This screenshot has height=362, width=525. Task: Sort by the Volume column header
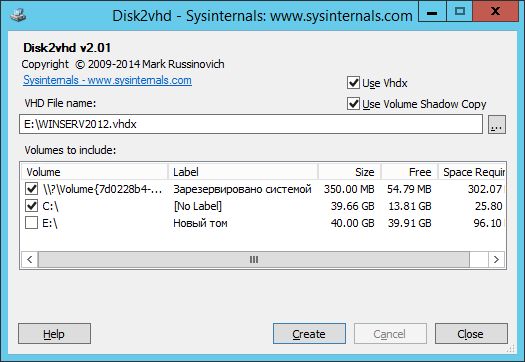94,172
